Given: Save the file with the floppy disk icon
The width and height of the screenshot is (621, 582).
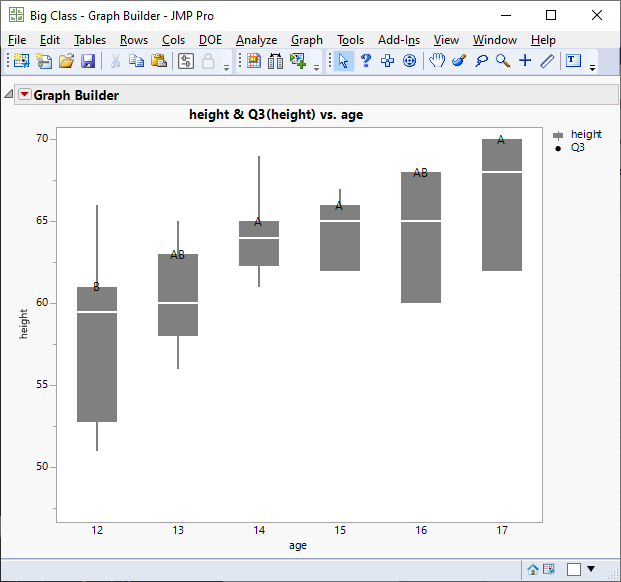Looking at the screenshot, I should click(88, 61).
